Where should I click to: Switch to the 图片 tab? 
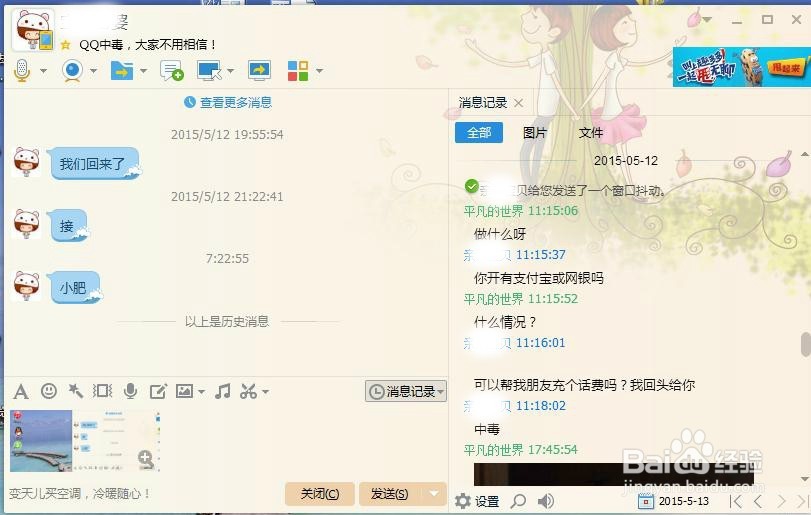pos(535,133)
